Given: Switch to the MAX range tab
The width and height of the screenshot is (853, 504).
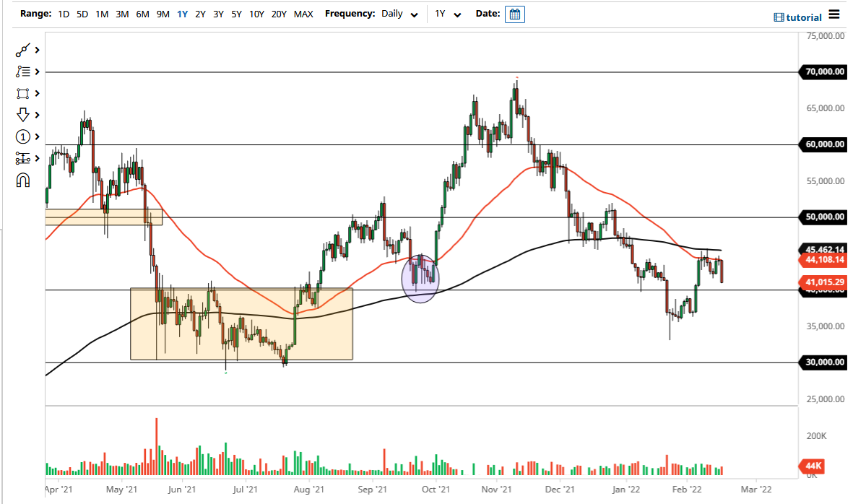Looking at the screenshot, I should (303, 13).
